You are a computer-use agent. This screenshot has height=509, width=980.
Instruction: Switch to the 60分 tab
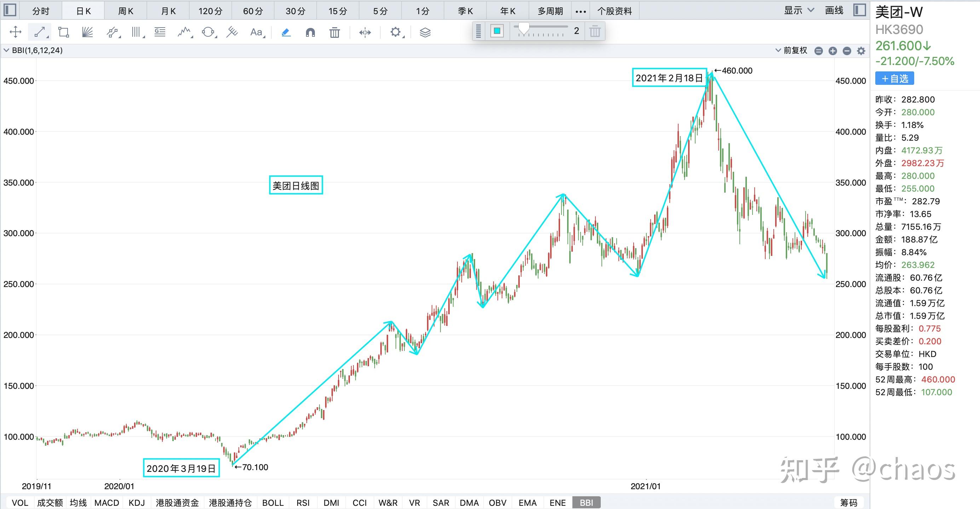click(253, 11)
